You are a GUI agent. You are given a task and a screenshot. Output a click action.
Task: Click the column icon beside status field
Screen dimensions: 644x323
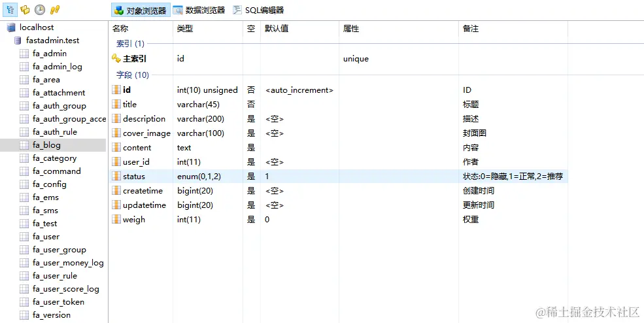pos(116,177)
